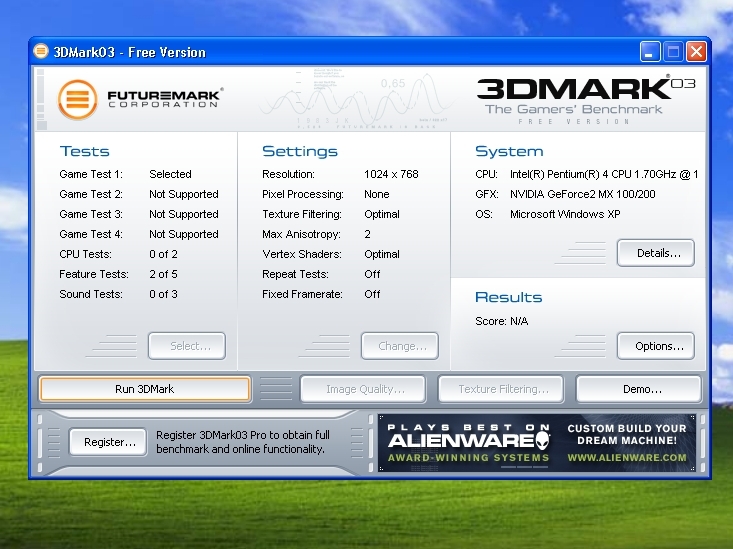The width and height of the screenshot is (733, 549).
Task: Open system Details
Action: point(655,253)
